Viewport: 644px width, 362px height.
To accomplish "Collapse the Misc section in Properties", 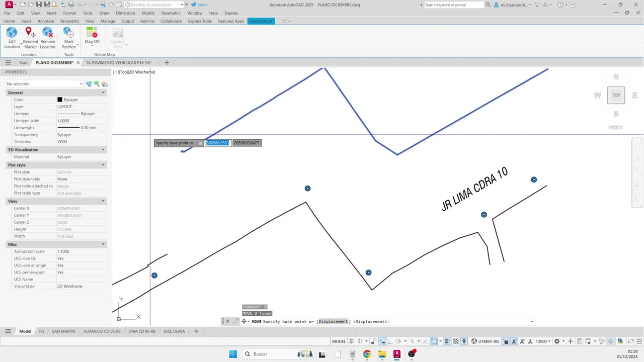I will 103,244.
